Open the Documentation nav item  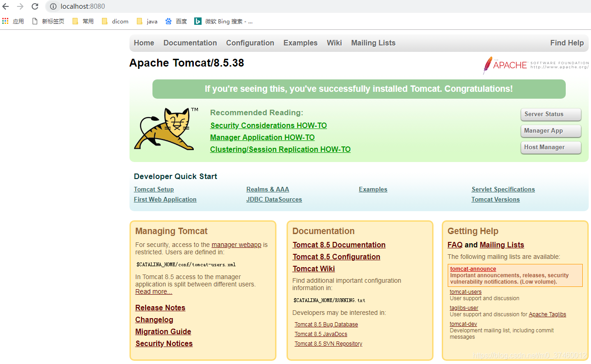[x=190, y=43]
